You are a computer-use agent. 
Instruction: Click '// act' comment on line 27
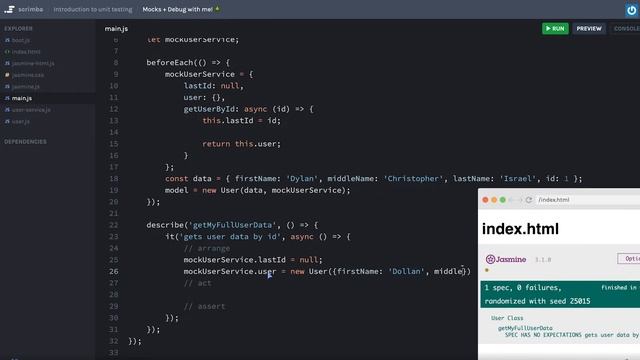click(198, 283)
